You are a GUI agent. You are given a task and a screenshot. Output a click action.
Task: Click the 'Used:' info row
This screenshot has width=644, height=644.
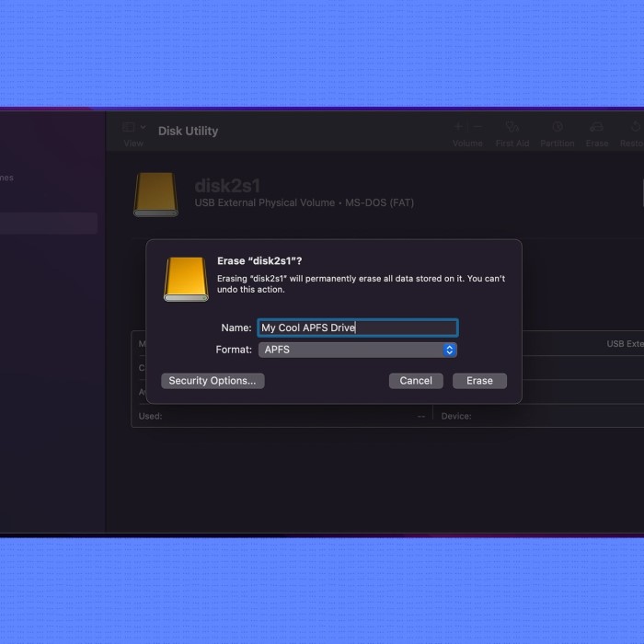pyautogui.click(x=282, y=416)
